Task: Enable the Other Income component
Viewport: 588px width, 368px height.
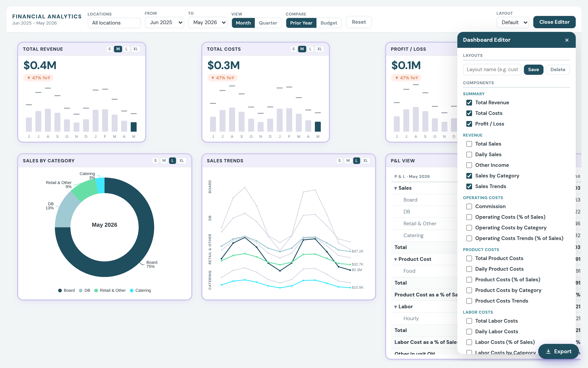Action: point(469,165)
